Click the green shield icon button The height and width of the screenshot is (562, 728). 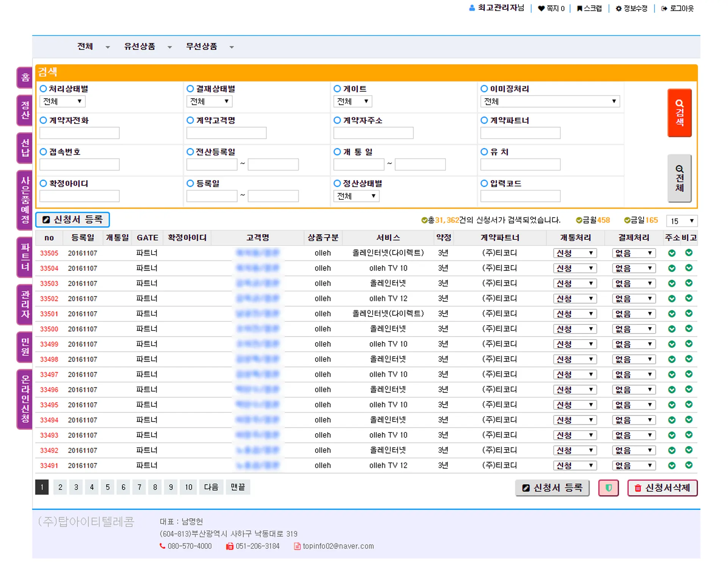pyautogui.click(x=608, y=488)
